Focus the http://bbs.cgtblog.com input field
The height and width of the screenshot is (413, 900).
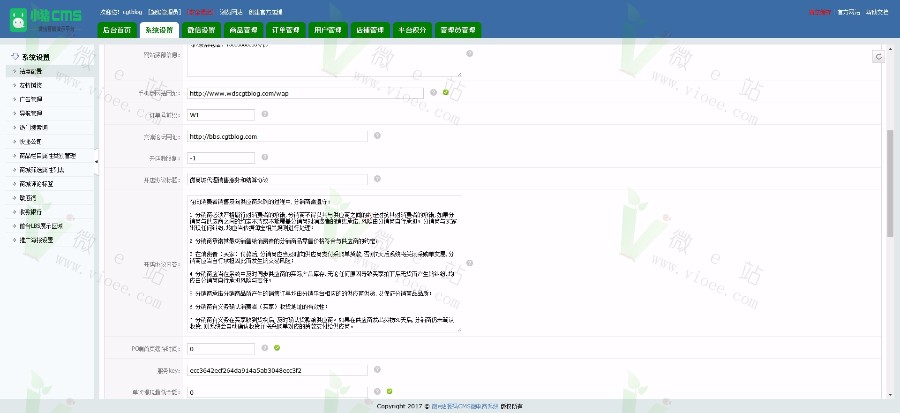pos(277,137)
